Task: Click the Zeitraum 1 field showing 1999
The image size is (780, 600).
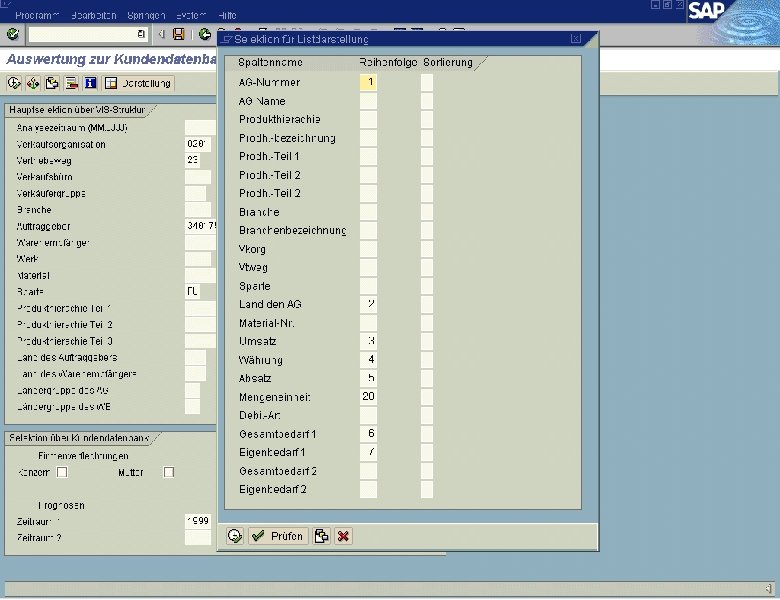Action: [x=197, y=521]
